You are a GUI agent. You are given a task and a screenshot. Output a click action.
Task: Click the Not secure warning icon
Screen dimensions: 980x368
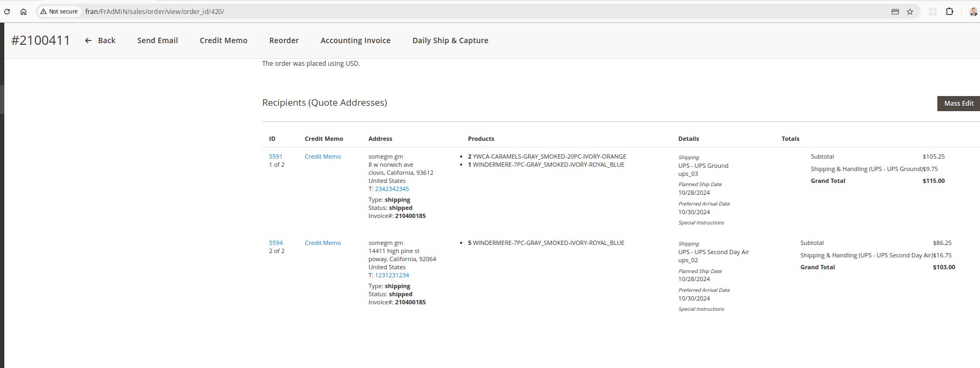(x=44, y=11)
